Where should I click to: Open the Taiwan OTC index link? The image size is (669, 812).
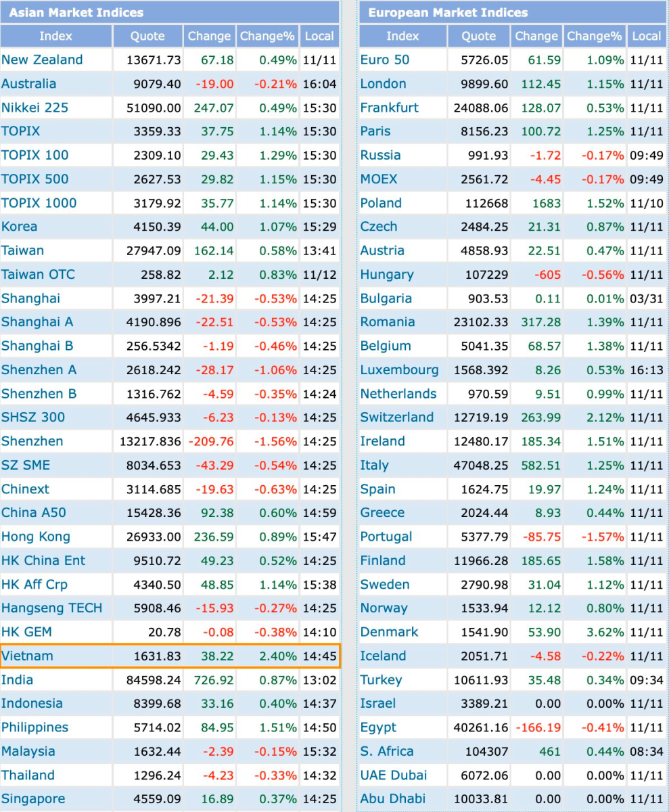[x=38, y=275]
